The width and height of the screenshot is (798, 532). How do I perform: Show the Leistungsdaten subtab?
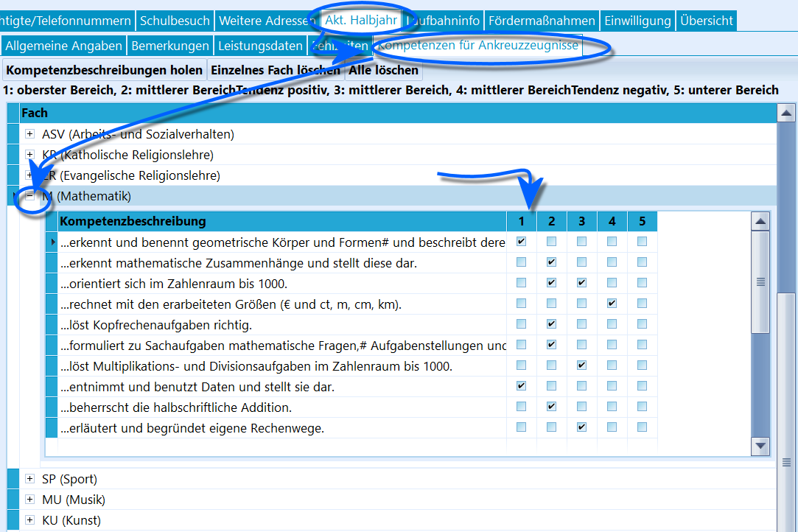[260, 46]
